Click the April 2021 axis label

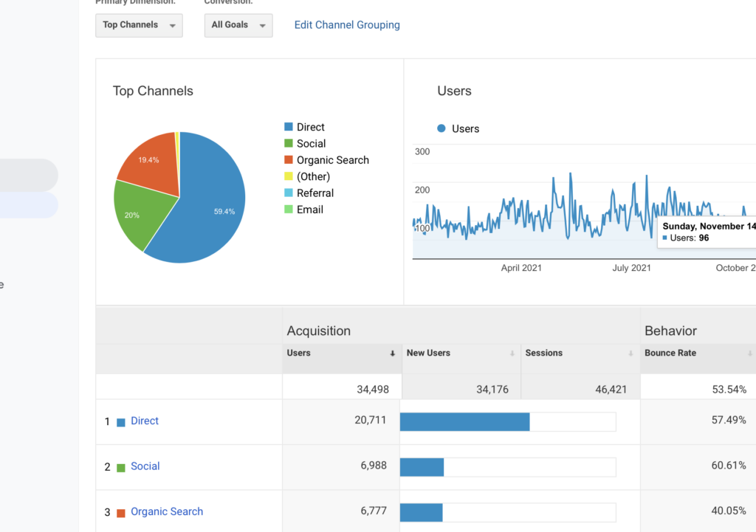click(x=521, y=268)
